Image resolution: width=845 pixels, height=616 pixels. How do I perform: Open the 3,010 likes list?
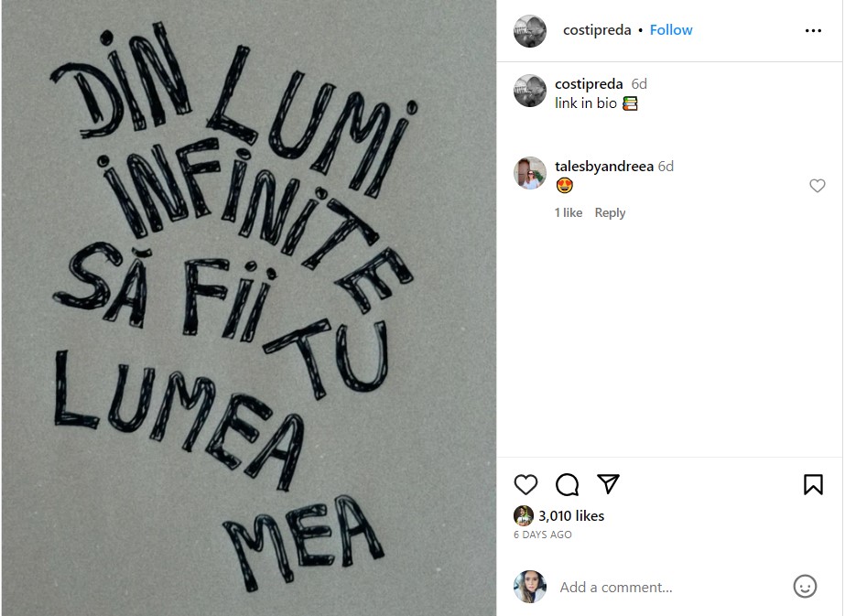point(571,516)
